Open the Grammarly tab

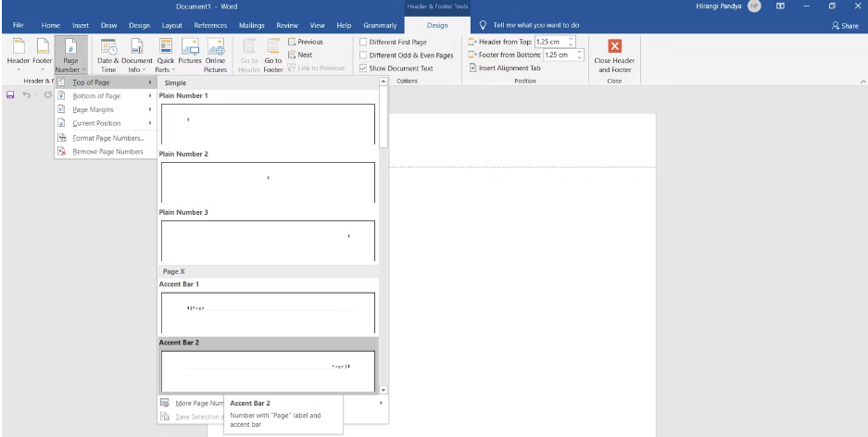click(x=381, y=25)
